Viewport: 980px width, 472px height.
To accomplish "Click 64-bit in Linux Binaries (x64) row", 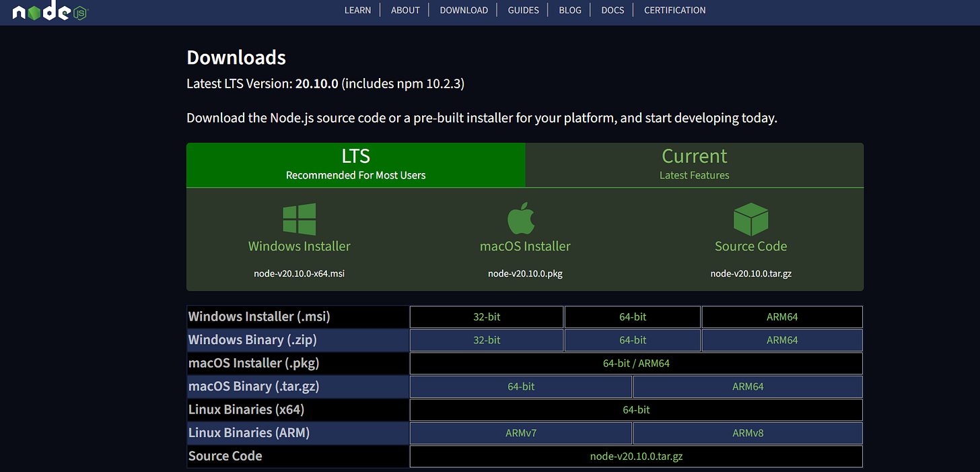I will tap(636, 409).
